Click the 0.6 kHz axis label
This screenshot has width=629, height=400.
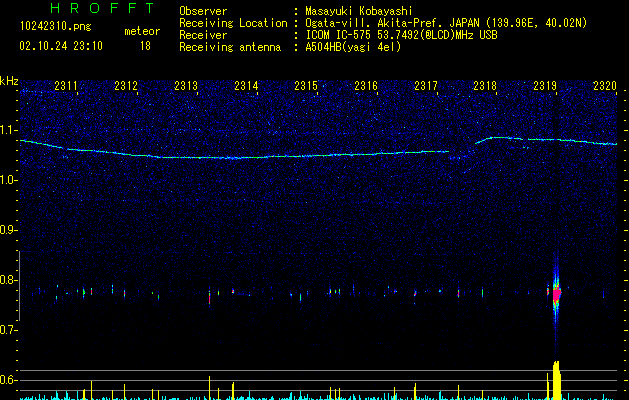(8, 380)
